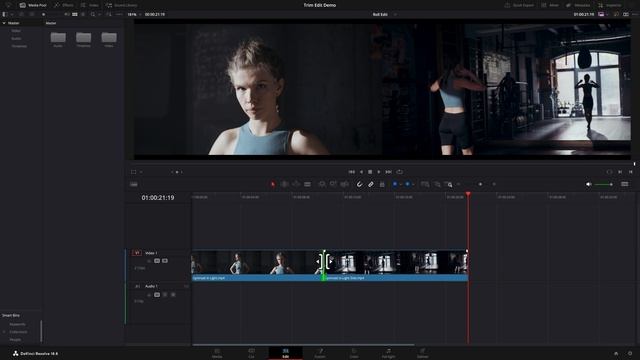Image resolution: width=640 pixels, height=360 pixels.
Task: Pick the Blade edit mode tool
Action: [307, 184]
